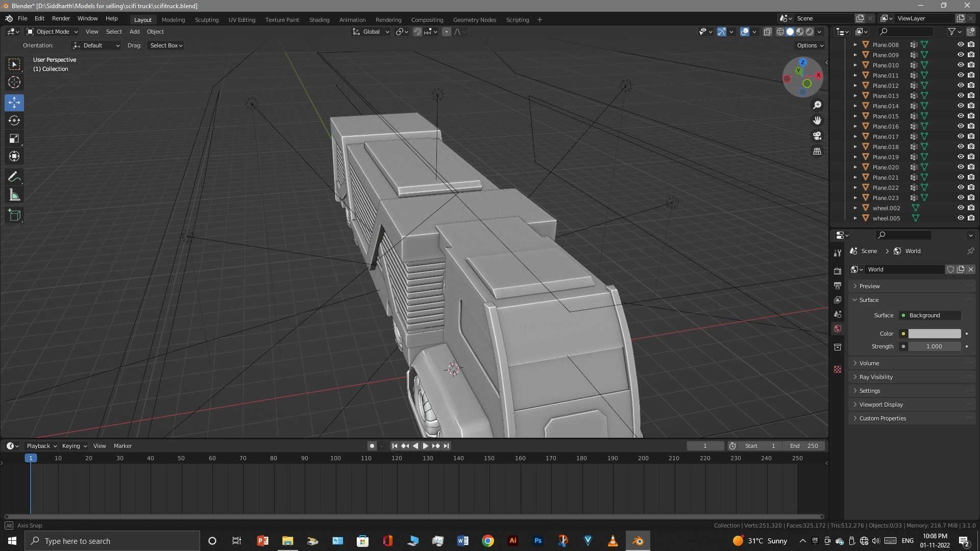Switch perspective/orthographic grid icon

pos(817,151)
